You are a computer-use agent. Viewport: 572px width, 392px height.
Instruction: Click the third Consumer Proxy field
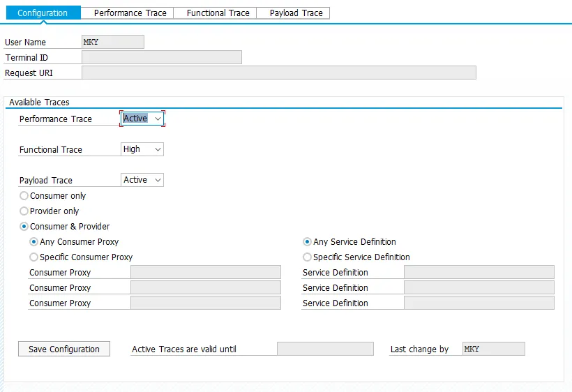[x=206, y=303]
